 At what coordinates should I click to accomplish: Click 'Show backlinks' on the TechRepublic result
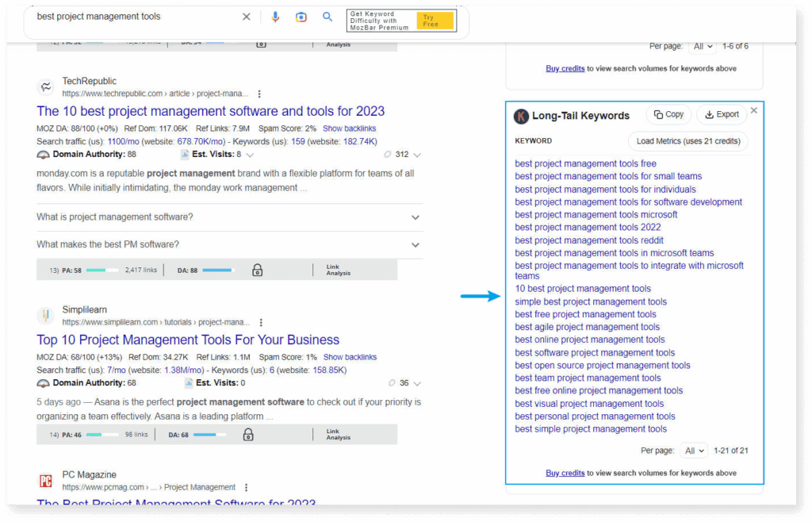[350, 127]
